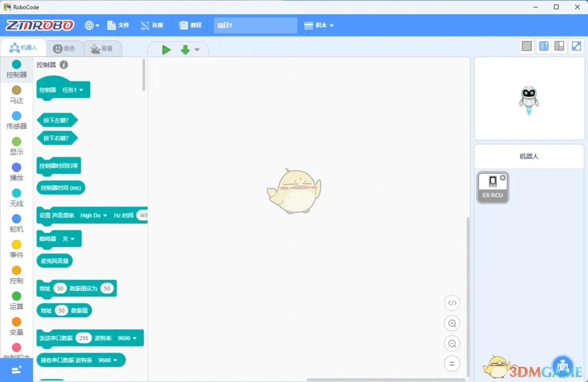Select the 运算 block category

[16, 296]
